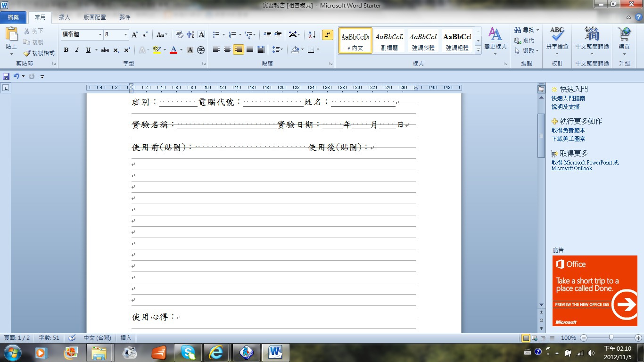Image resolution: width=644 pixels, height=362 pixels.
Task: Toggle Italic formatting
Action: pyautogui.click(x=77, y=50)
